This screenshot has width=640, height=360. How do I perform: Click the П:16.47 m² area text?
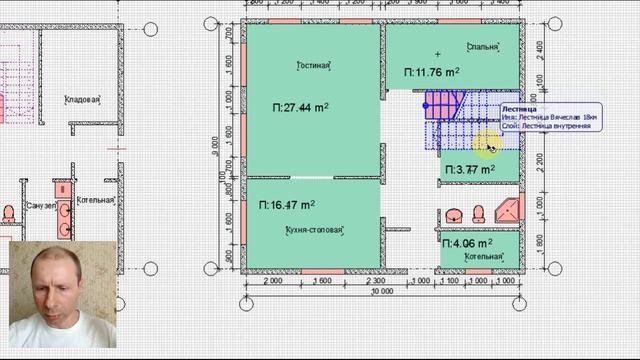287,205
